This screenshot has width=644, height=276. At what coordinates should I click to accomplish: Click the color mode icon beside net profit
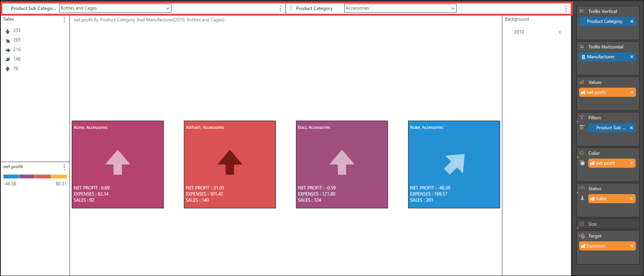point(582,163)
